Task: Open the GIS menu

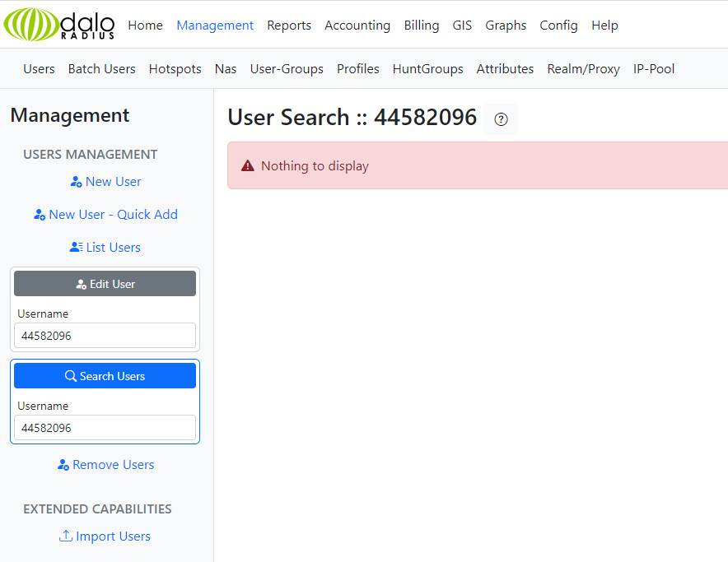Action: pos(462,25)
